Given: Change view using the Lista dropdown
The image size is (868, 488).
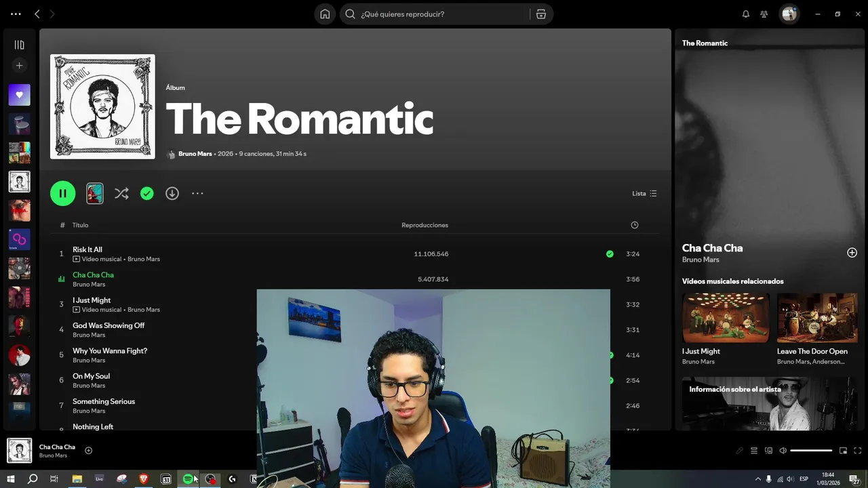Looking at the screenshot, I should (644, 193).
